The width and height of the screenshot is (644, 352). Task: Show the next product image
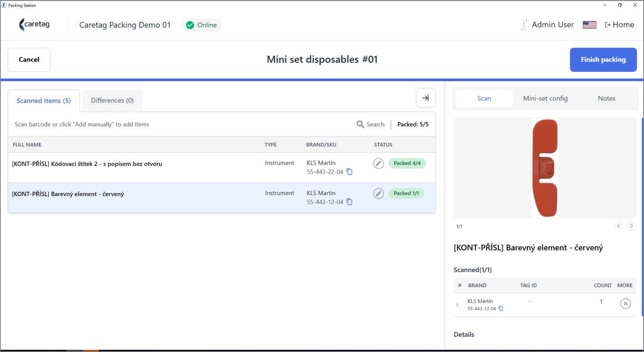tap(631, 226)
